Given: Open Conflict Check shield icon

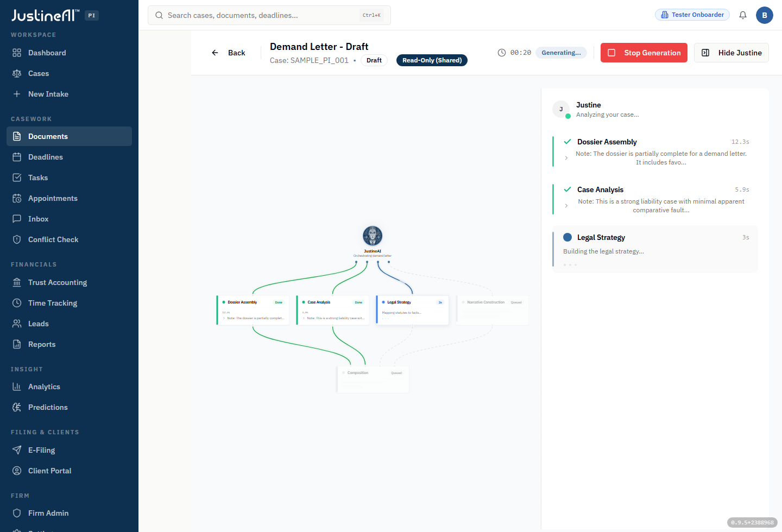Looking at the screenshot, I should pyautogui.click(x=17, y=239).
